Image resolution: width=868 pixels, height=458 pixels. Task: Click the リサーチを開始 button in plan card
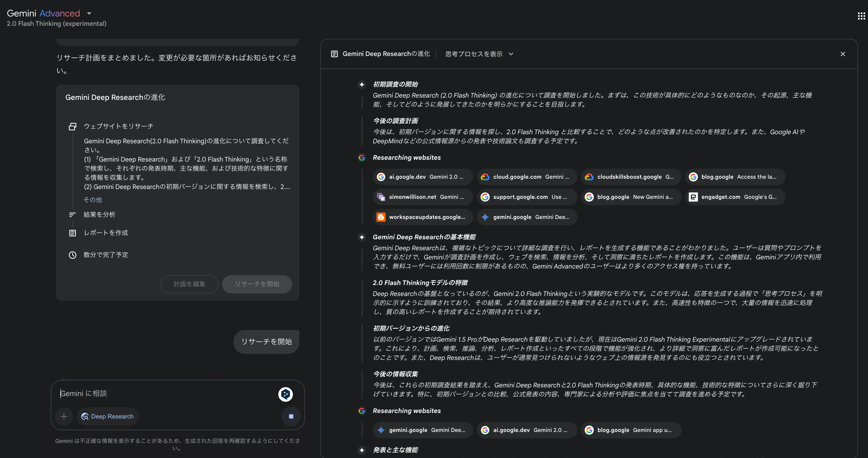[257, 284]
